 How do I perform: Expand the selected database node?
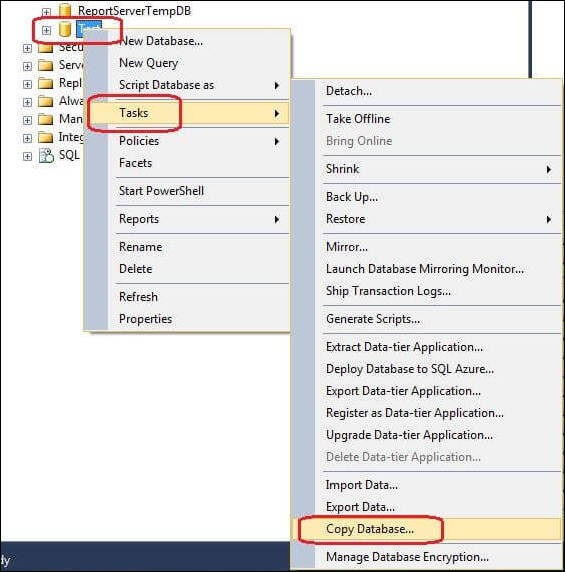pyautogui.click(x=46, y=30)
